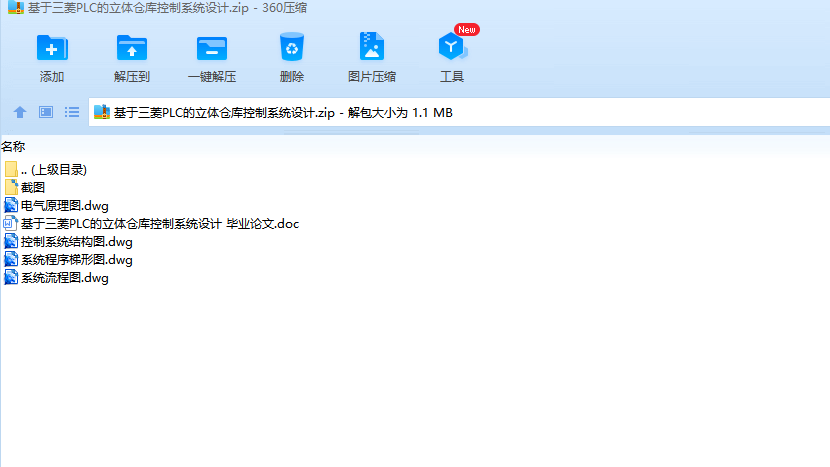Click the 删除 (Delete) recycle bin icon

(x=292, y=47)
